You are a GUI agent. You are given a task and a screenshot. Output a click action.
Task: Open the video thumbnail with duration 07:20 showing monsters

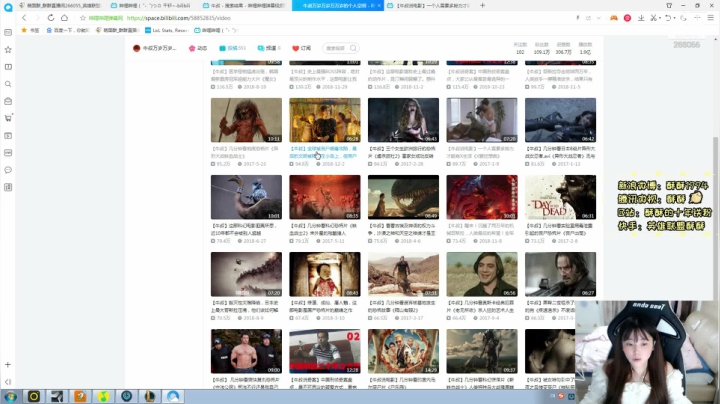[x=246, y=274]
